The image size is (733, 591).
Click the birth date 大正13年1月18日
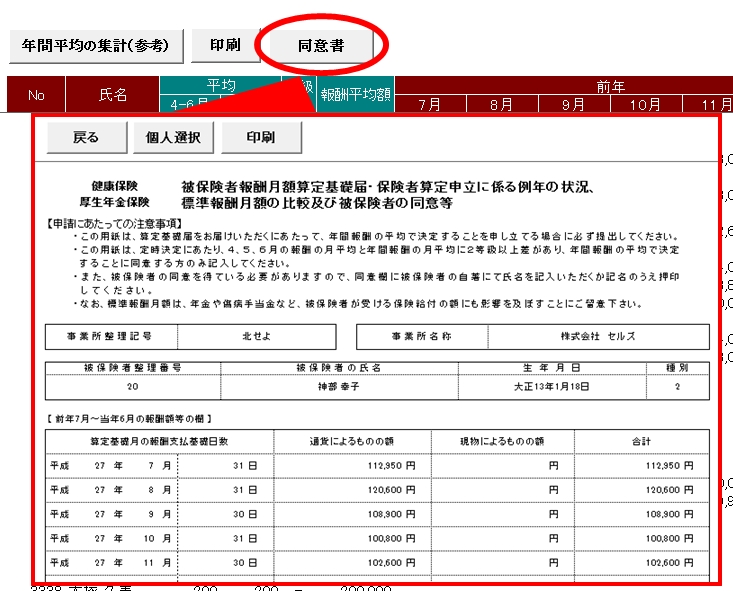552,387
